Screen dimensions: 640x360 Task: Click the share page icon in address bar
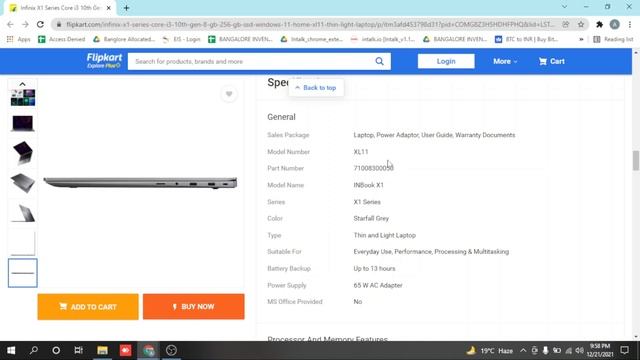coord(566,24)
